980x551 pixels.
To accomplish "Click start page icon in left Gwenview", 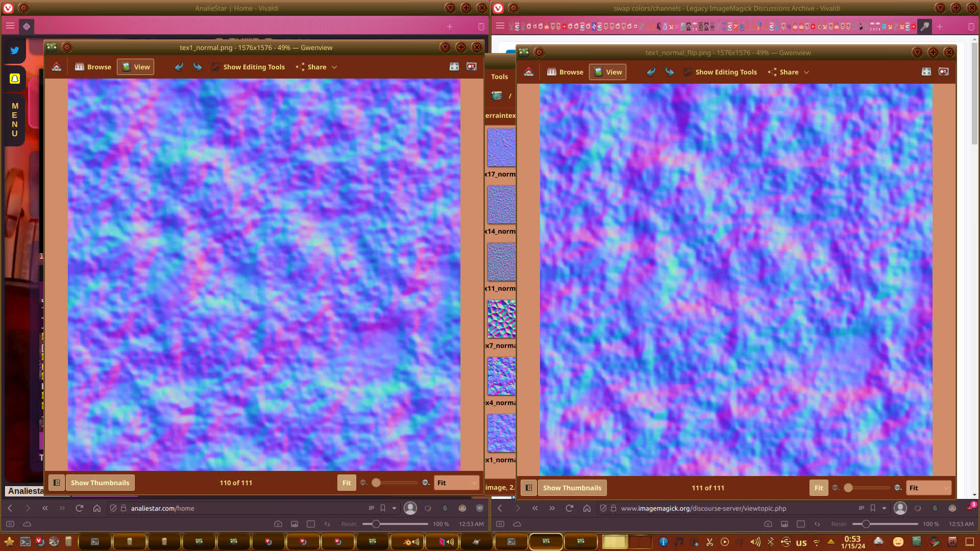I will (x=57, y=67).
